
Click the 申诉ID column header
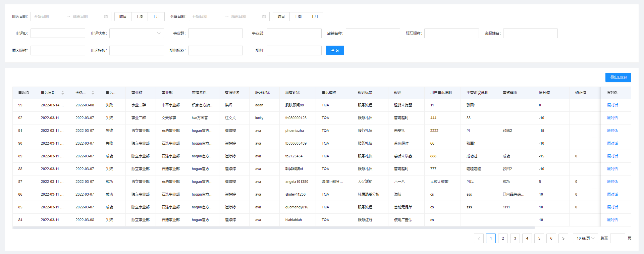tap(24, 93)
